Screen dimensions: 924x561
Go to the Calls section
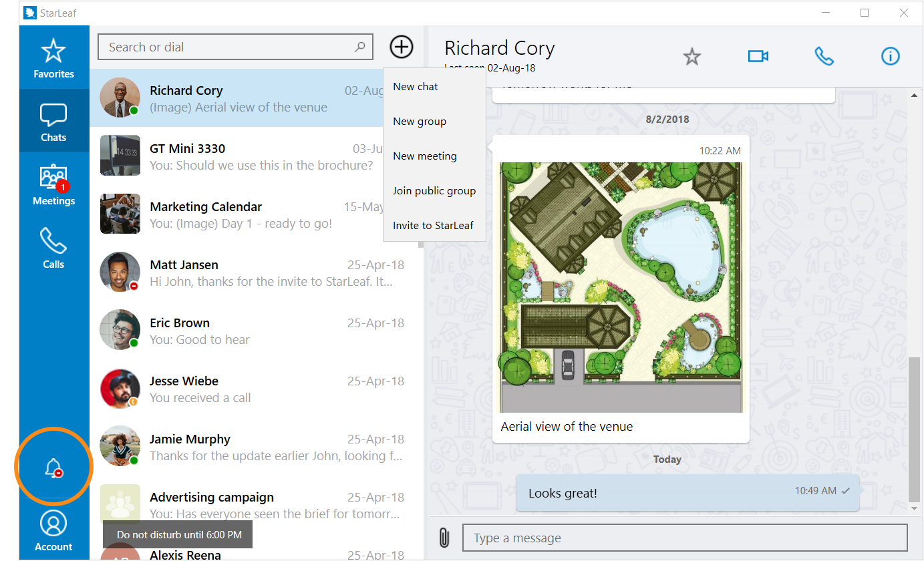click(x=53, y=248)
